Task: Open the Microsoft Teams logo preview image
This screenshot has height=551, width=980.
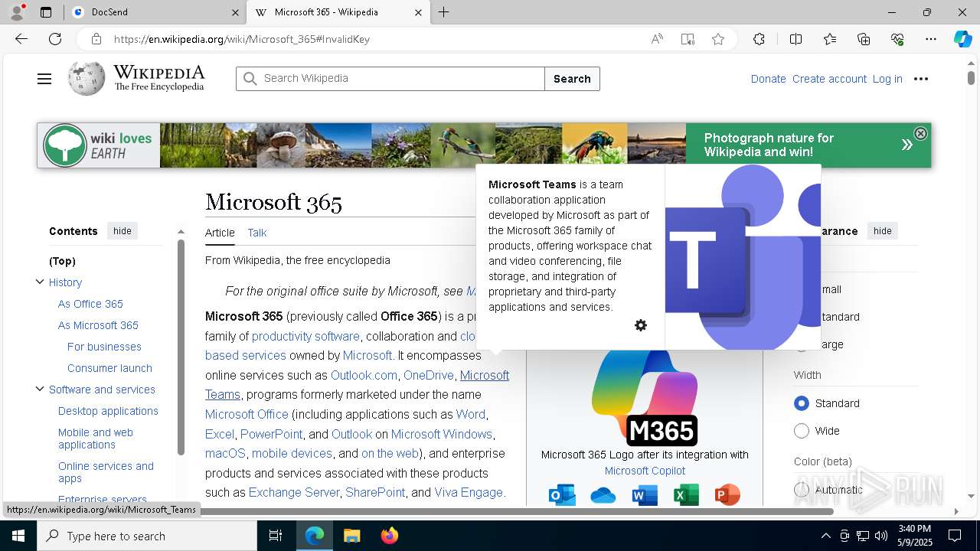Action: pos(743,256)
